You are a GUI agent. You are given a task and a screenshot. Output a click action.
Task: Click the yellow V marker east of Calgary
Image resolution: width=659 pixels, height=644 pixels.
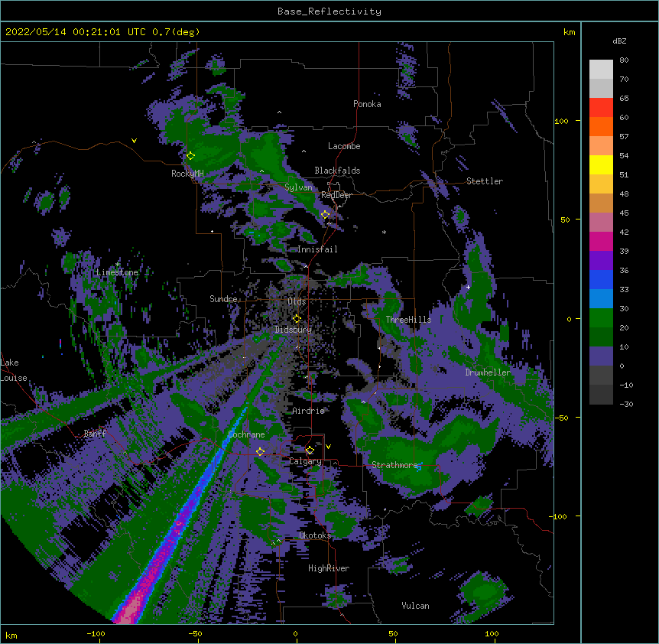click(328, 447)
